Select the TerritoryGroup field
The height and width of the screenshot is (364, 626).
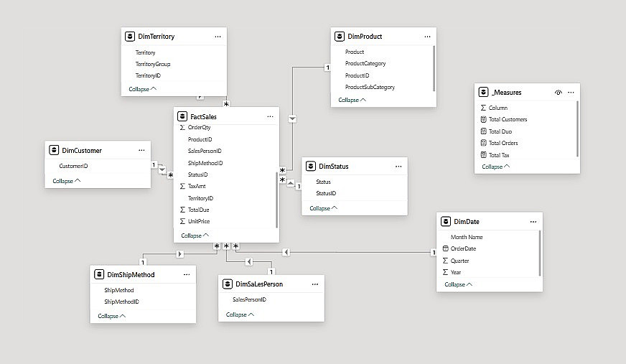coord(153,64)
